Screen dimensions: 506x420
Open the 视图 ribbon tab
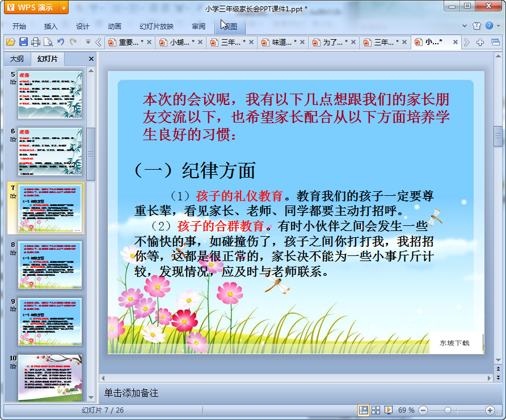[x=230, y=27]
